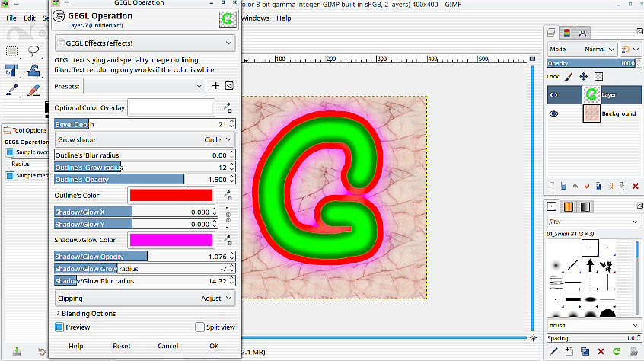Open the Help menu
The height and width of the screenshot is (361, 644).
point(284,18)
